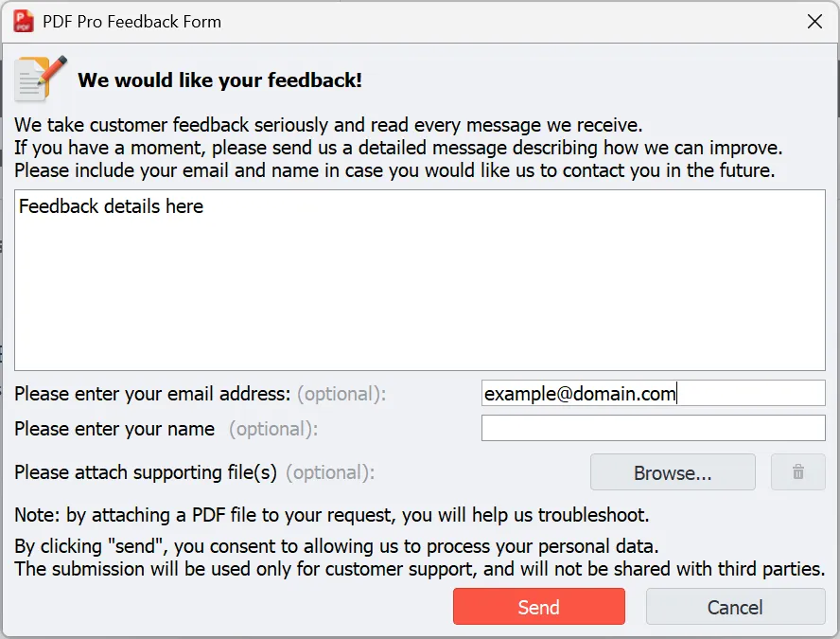
Task: Click inside the feedback details text area
Action: tap(419, 284)
